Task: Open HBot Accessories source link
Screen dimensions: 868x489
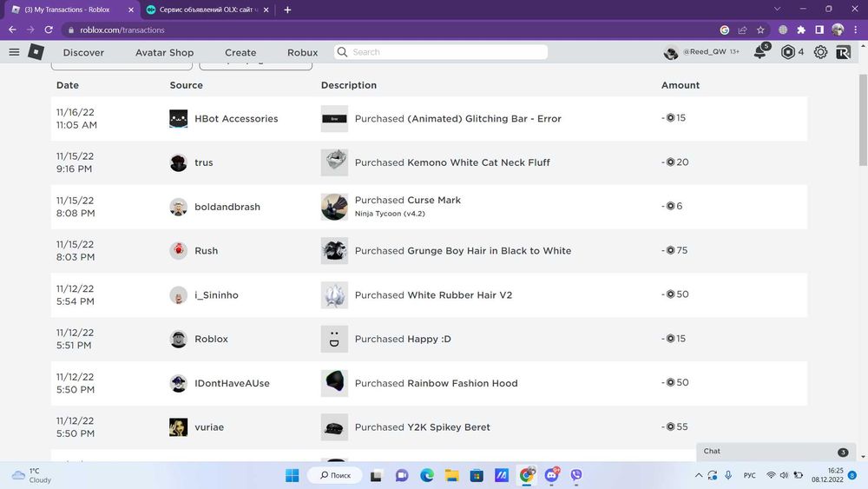Action: pyautogui.click(x=236, y=118)
